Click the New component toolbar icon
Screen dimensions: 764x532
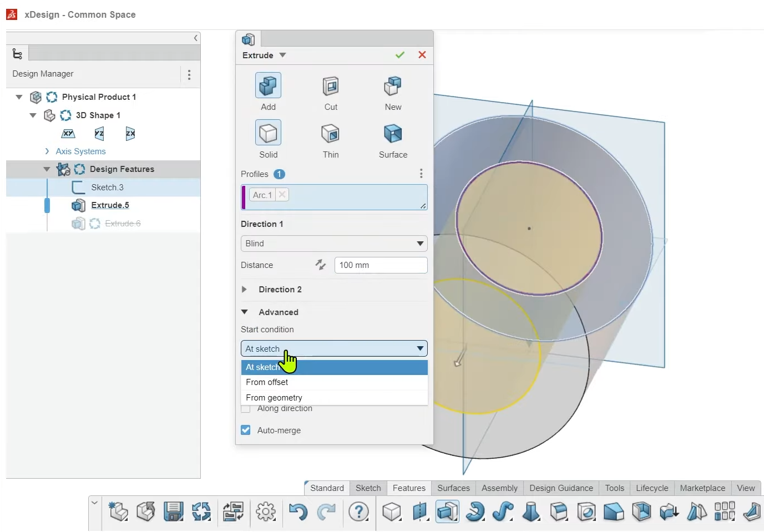(118, 511)
